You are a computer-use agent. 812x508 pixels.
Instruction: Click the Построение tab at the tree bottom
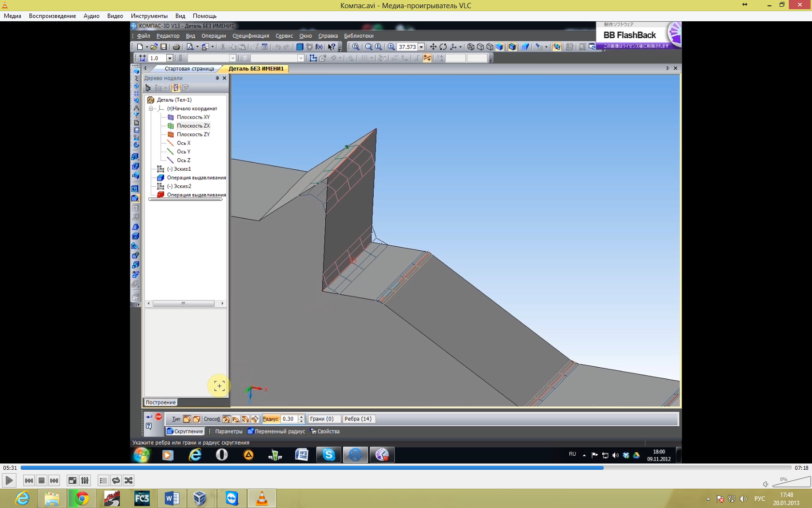coord(161,403)
